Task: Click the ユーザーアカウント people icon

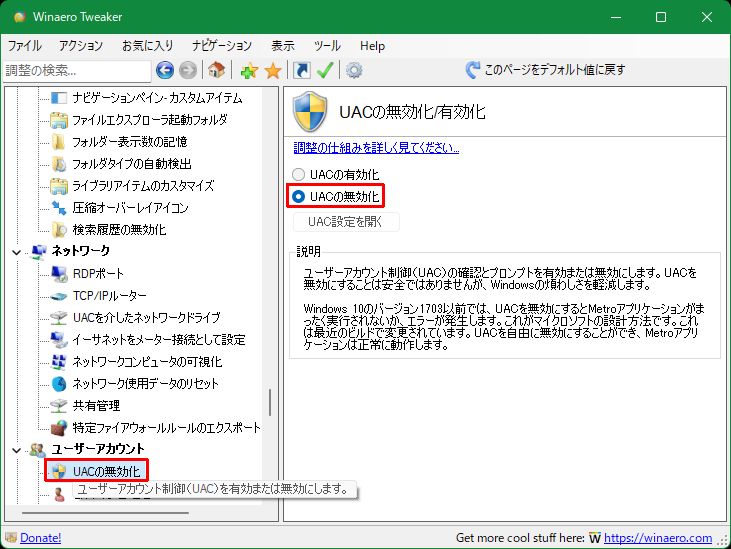Action: pyautogui.click(x=37, y=450)
